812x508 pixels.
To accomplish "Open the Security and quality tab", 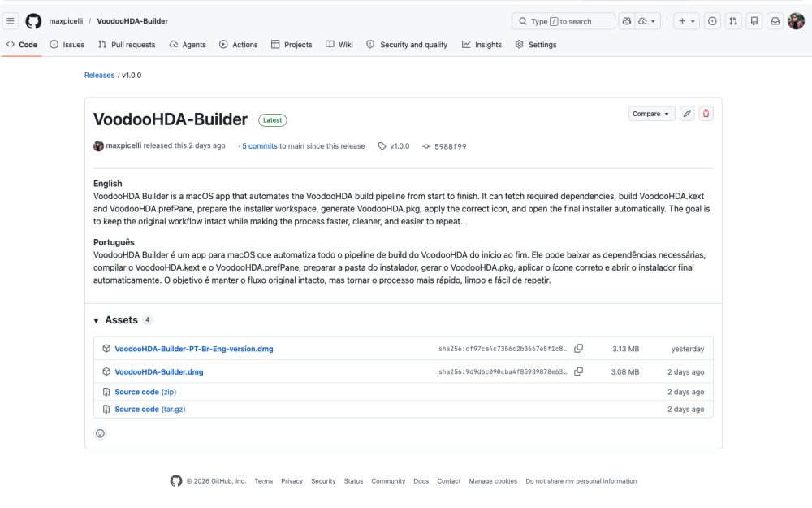I will click(x=407, y=45).
